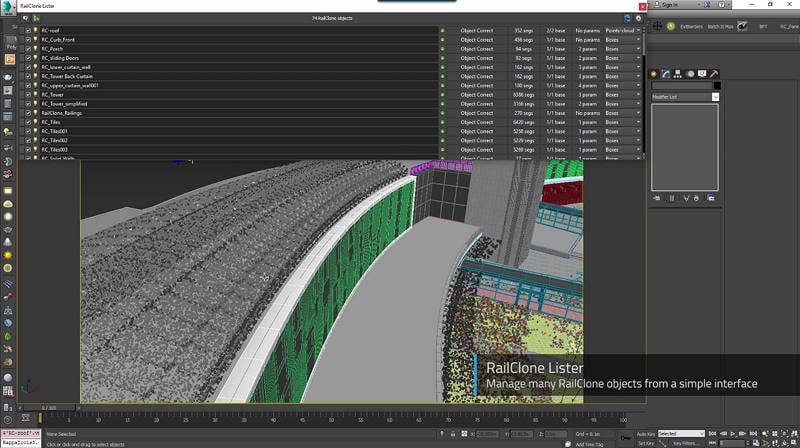This screenshot has width=800, height=448.
Task: Click Play Animation button
Action: pos(733,434)
